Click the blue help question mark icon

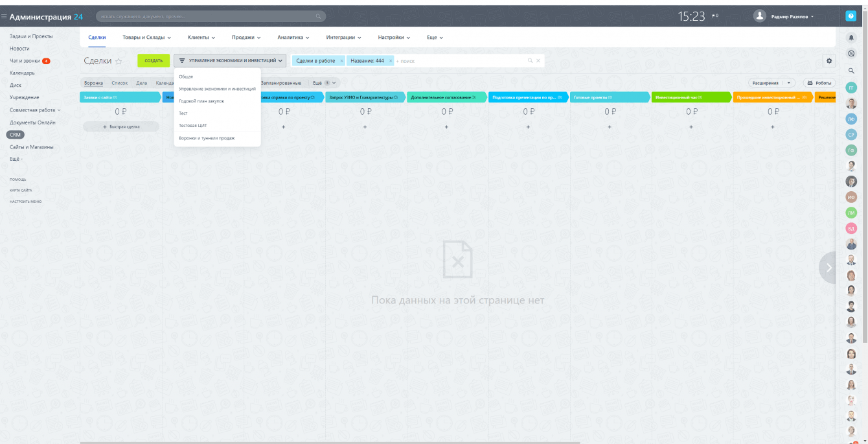[x=851, y=16]
